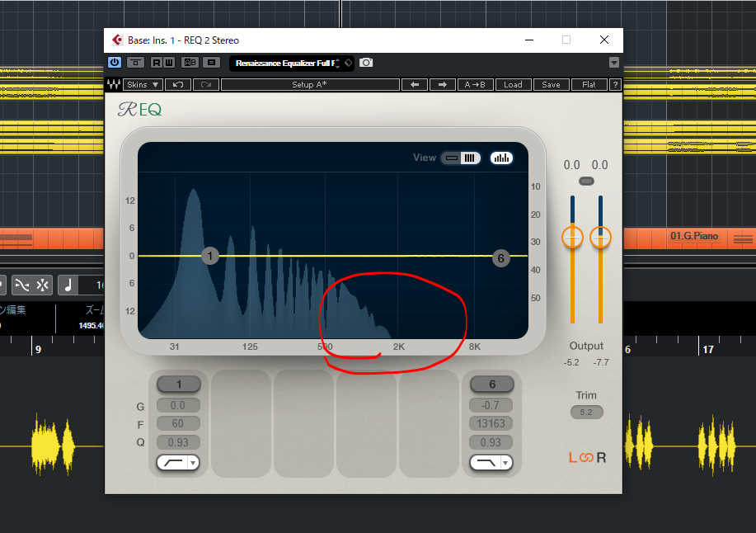Toggle band 1 on/off button

point(179,384)
